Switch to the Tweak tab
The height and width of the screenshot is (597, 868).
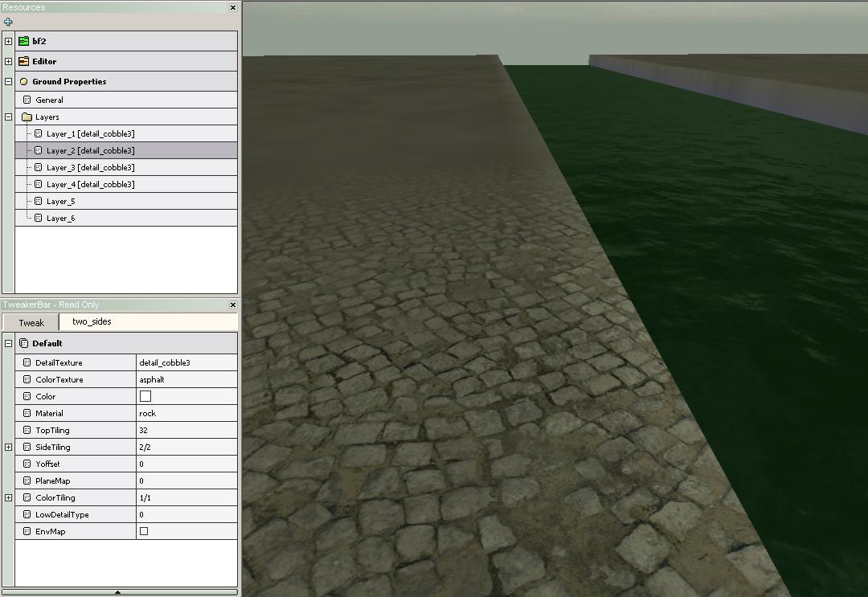point(31,322)
